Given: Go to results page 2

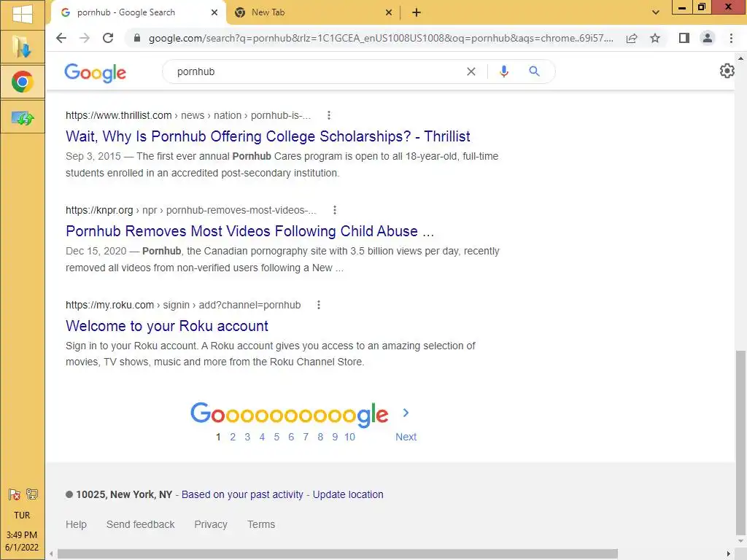Looking at the screenshot, I should coord(233,437).
